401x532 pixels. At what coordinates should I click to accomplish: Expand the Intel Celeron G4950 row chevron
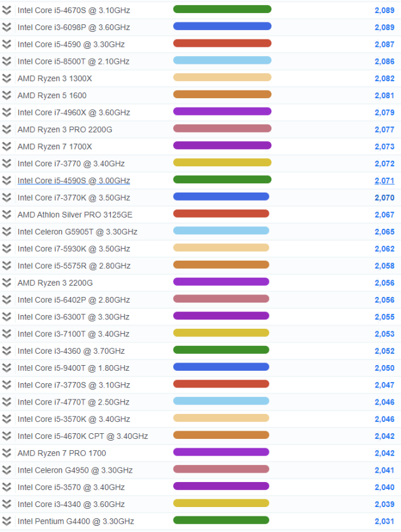click(6, 470)
